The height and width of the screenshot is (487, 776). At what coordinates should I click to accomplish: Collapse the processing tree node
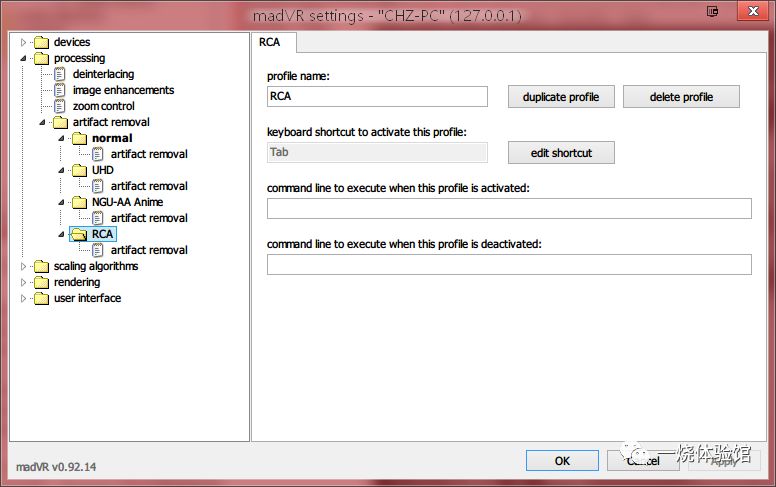click(23, 58)
